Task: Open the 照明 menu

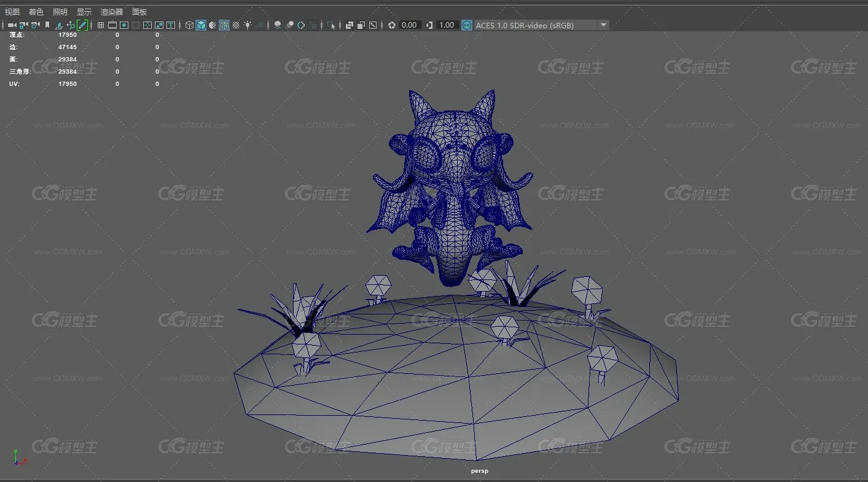Action: [x=60, y=12]
